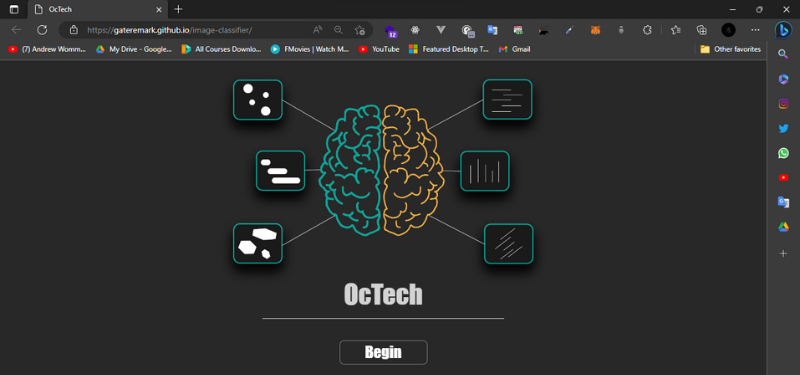Screen dimensions: 800x375
Task: Activate the Read Aloud icon
Action: (x=317, y=30)
